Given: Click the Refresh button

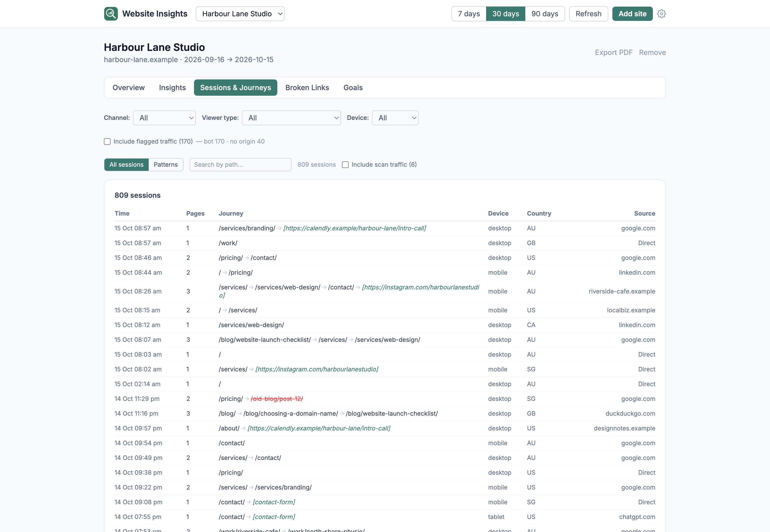Looking at the screenshot, I should point(588,14).
